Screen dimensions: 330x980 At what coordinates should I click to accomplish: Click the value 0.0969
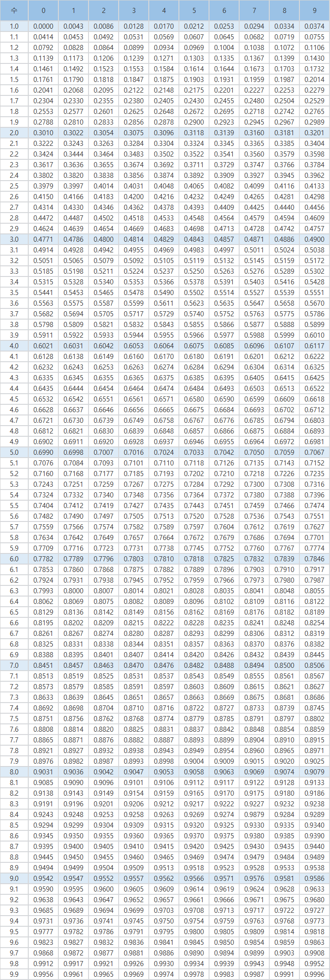pos(194,48)
